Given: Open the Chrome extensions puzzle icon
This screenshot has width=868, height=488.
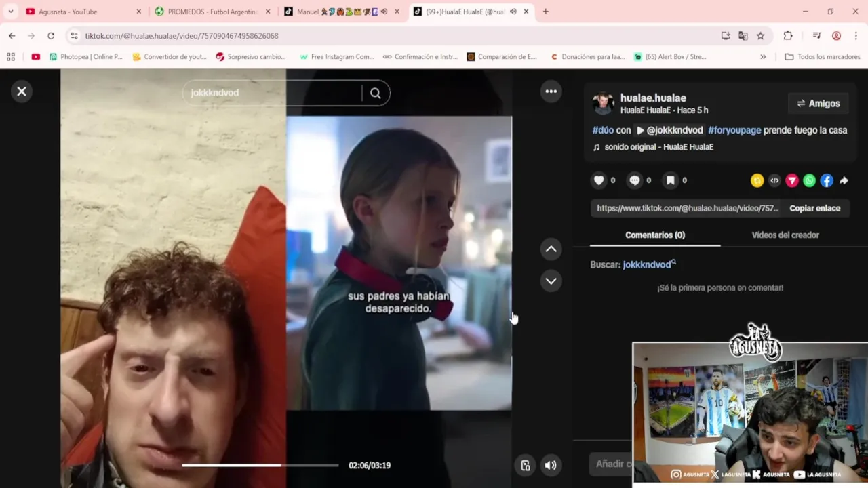Looking at the screenshot, I should (x=788, y=36).
